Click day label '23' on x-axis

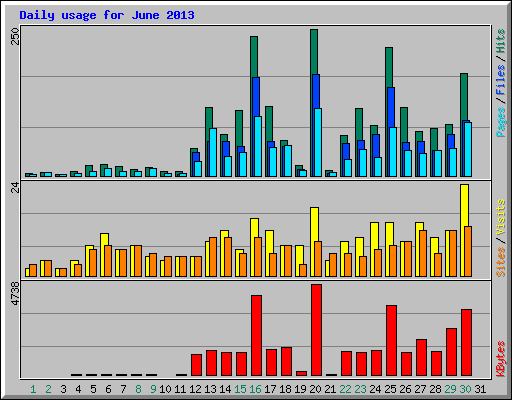pyautogui.click(x=360, y=389)
